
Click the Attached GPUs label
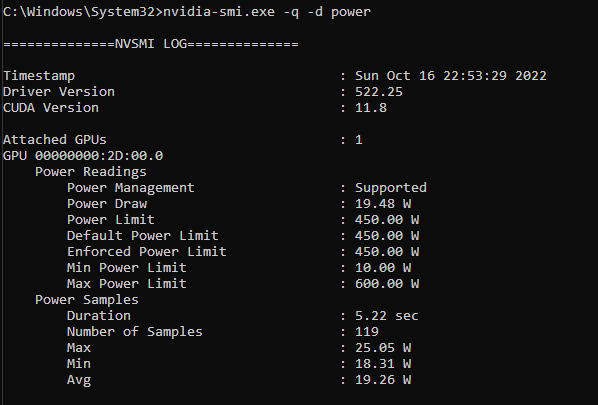pos(55,140)
